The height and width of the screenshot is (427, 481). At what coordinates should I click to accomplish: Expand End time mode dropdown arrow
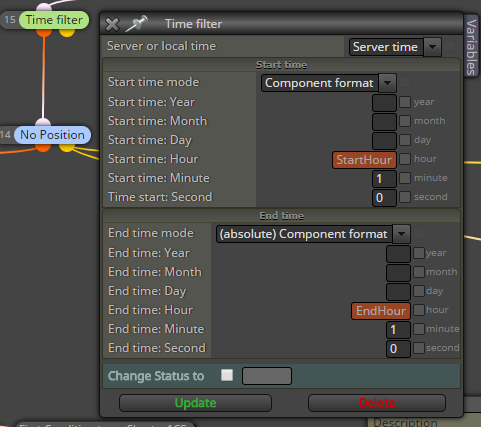click(x=401, y=234)
